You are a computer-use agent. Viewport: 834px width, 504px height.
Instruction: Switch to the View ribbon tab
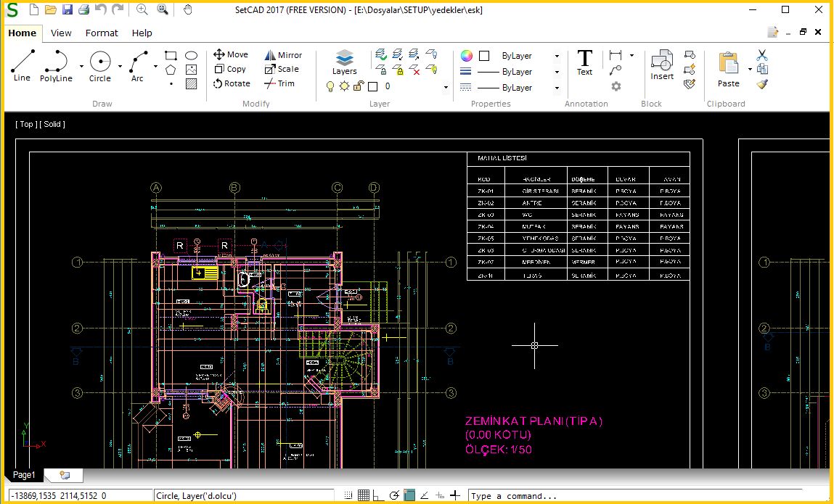coord(61,33)
